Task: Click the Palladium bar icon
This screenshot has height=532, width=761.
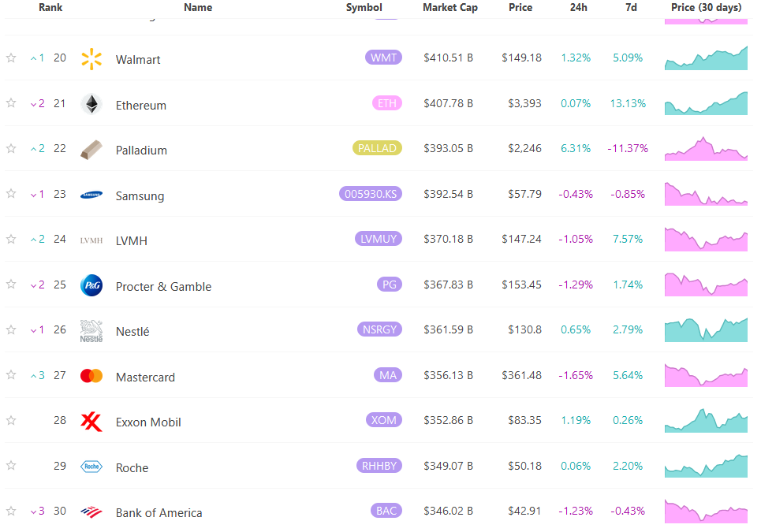Action: point(91,150)
